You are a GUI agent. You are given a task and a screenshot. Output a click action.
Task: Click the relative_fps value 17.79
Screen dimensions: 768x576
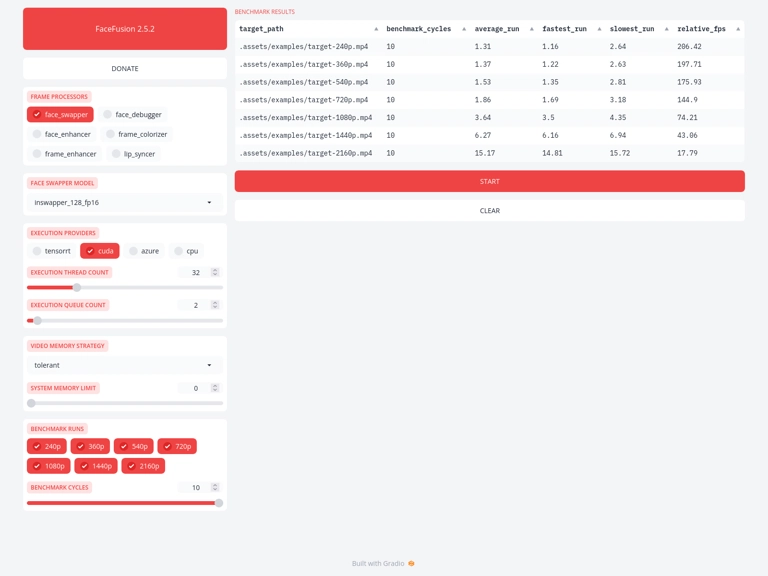click(687, 153)
